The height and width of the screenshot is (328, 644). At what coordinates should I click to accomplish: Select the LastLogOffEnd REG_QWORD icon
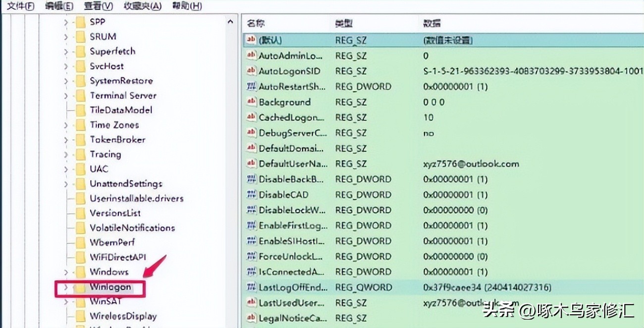point(251,287)
